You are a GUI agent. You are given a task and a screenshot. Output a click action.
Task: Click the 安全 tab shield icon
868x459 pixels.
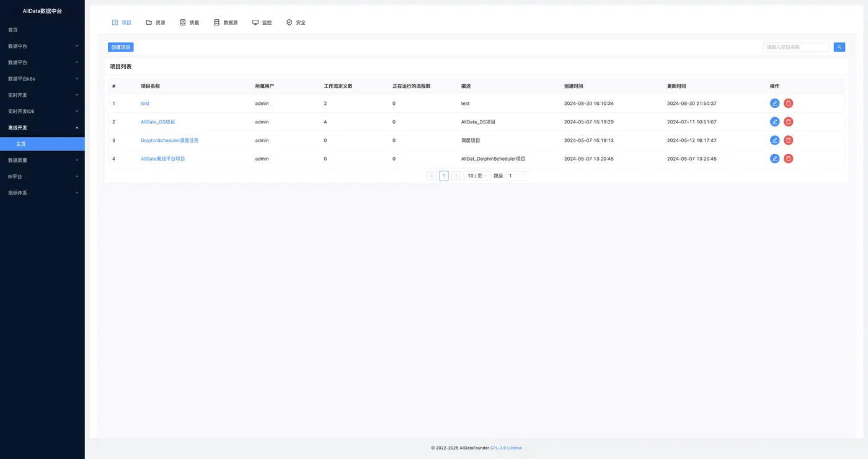coord(289,22)
